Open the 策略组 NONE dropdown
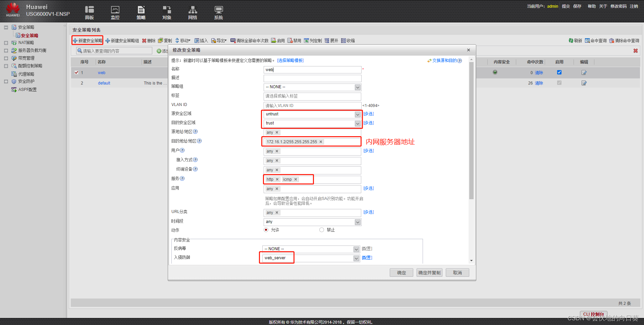The image size is (644, 325). tap(357, 87)
